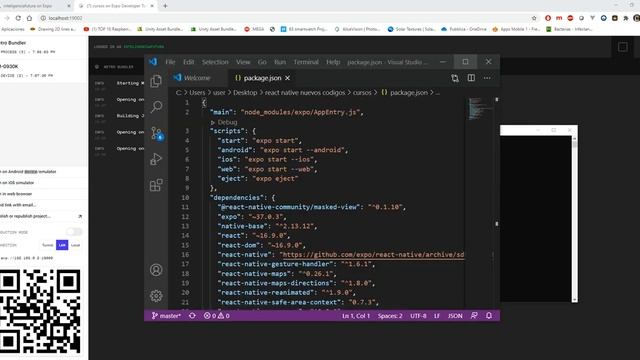Open the Search view in VS Code

[x=156, y=107]
